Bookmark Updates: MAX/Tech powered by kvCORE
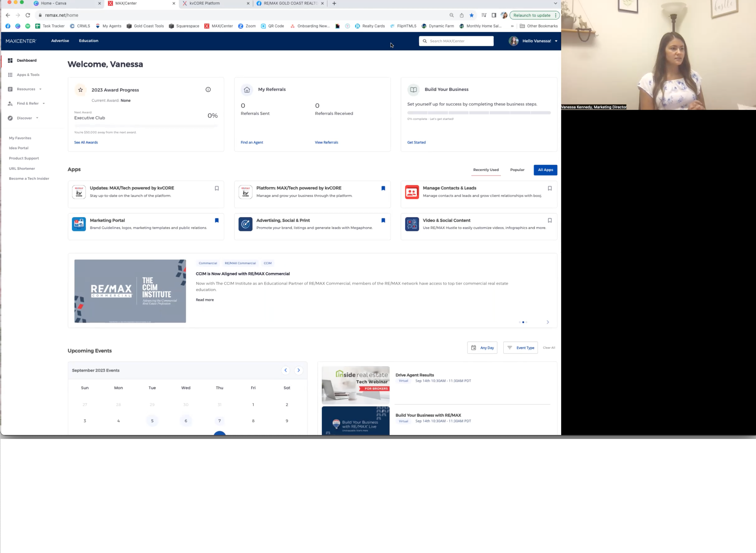The width and height of the screenshot is (756, 553). pos(217,188)
